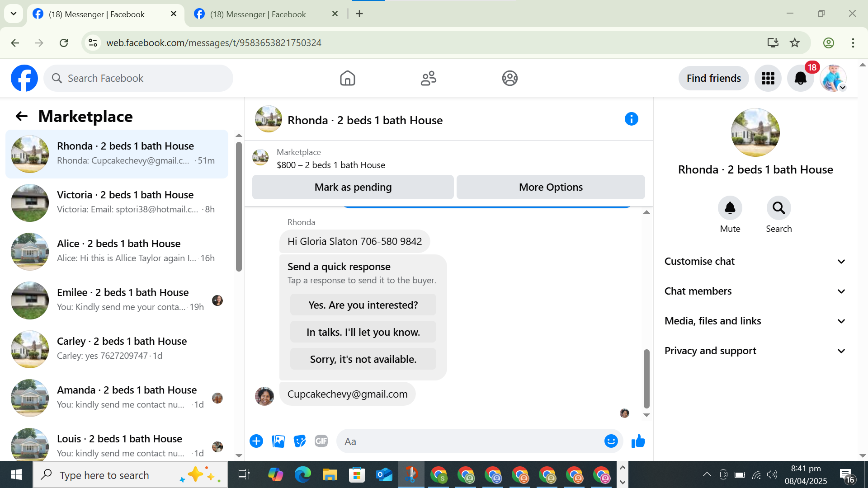Click the GIF chooser icon
Screen dimensions: 868x488
[x=321, y=441]
